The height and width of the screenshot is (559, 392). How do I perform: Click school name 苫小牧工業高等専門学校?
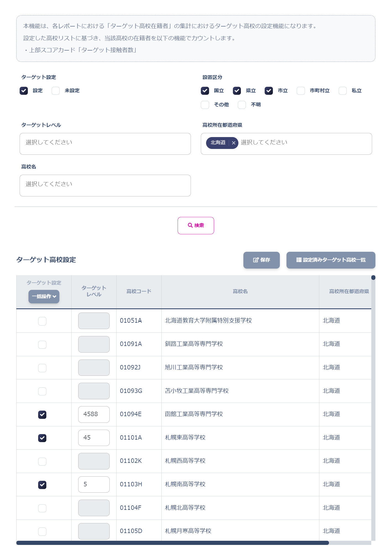pos(197,391)
